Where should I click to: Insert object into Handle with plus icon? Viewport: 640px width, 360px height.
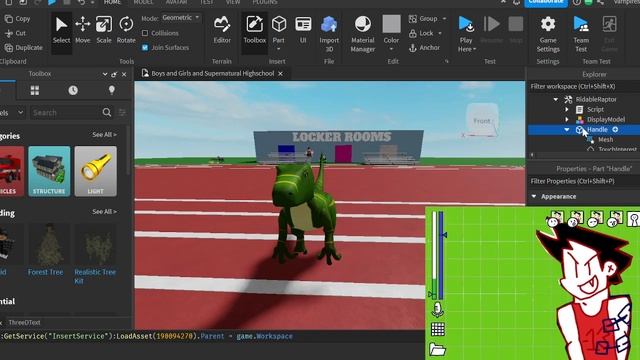615,129
